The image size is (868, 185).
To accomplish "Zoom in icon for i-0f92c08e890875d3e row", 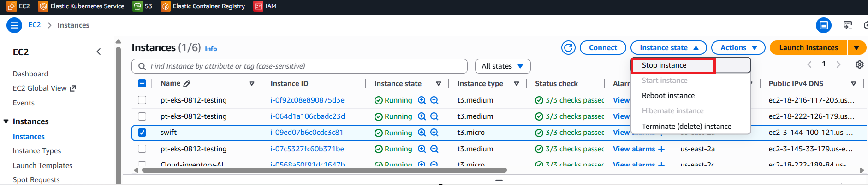I will tap(422, 100).
